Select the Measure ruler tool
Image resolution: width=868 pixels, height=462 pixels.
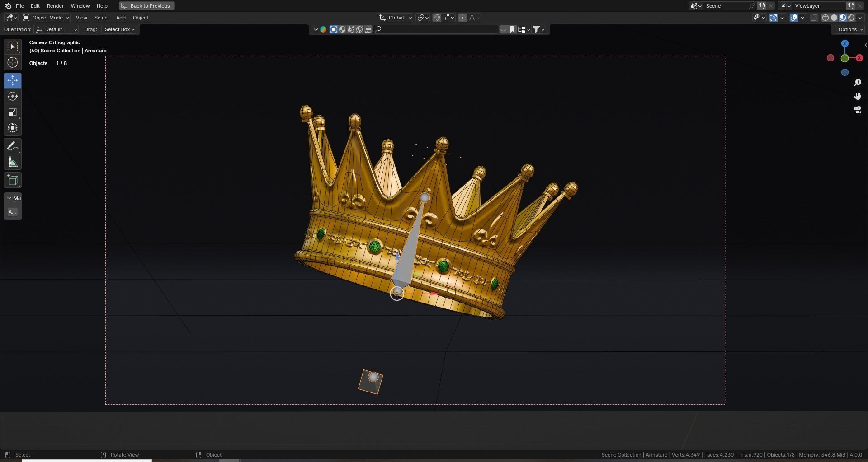coord(13,162)
